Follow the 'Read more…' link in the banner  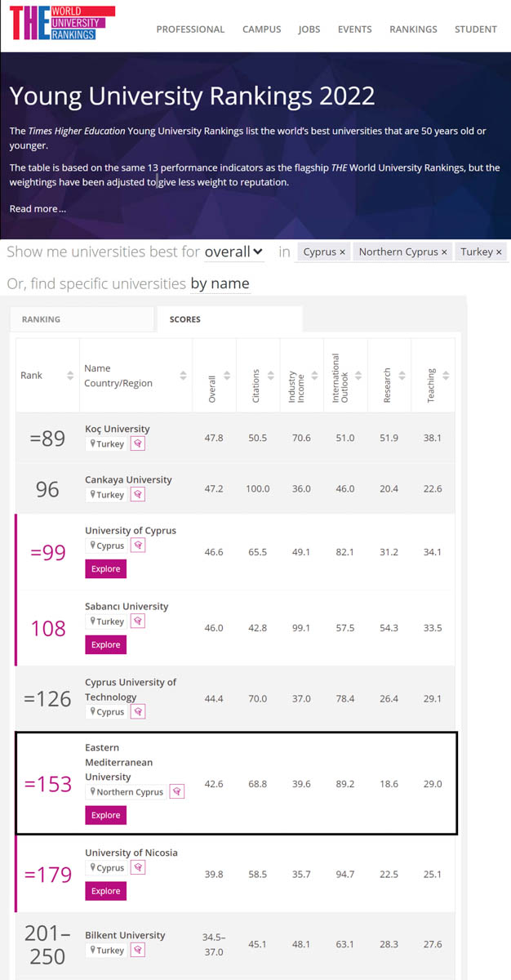[x=38, y=209]
